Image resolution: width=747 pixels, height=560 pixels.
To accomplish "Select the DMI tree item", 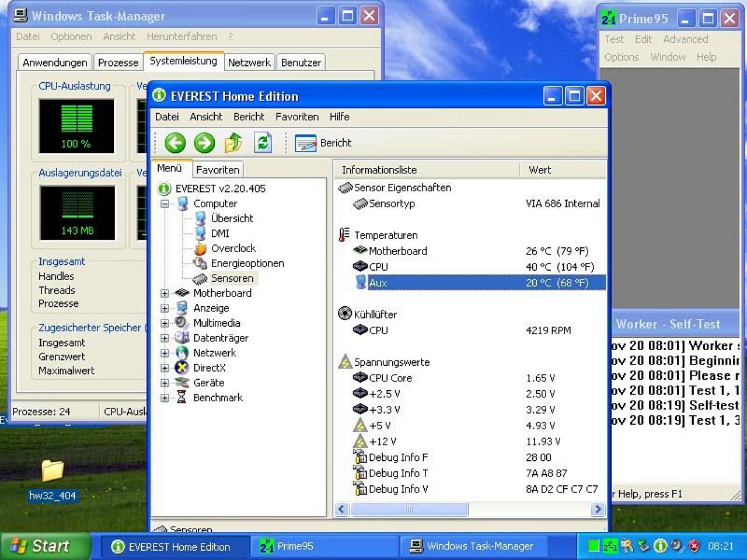I will pos(220,233).
